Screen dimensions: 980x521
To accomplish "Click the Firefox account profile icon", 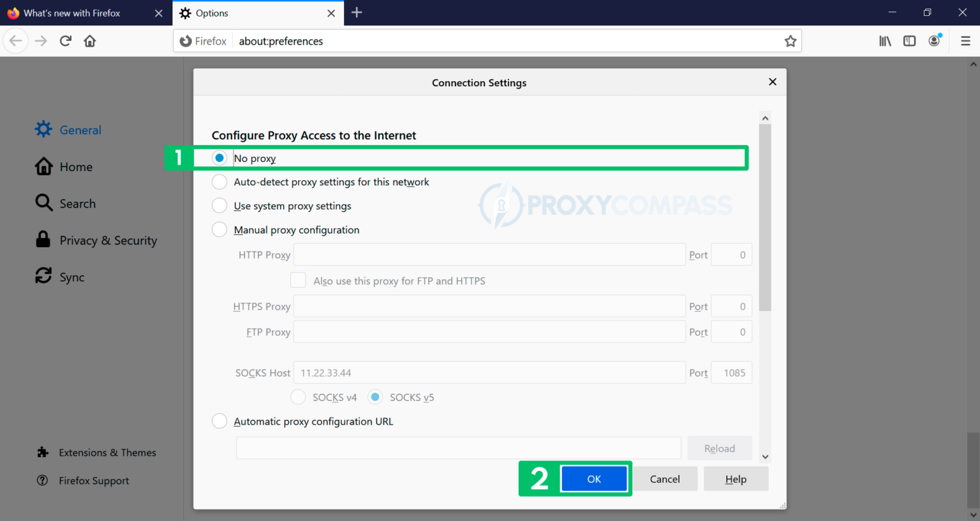I will pyautogui.click(x=934, y=40).
